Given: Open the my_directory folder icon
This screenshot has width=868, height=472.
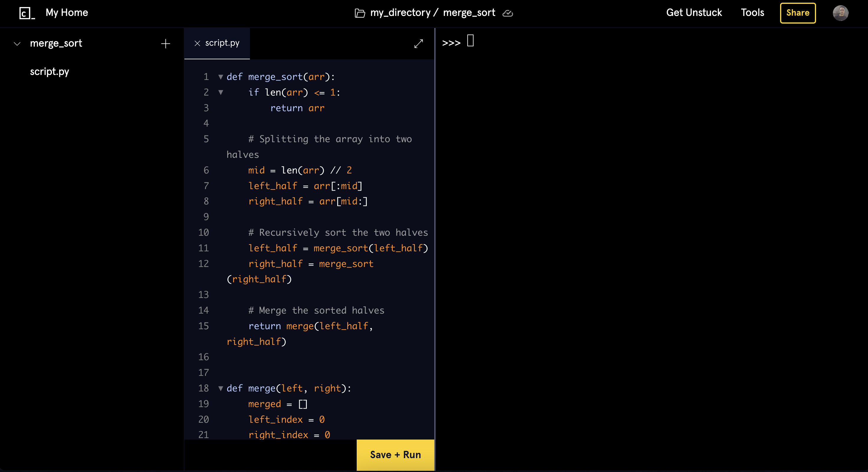Looking at the screenshot, I should pyautogui.click(x=360, y=13).
